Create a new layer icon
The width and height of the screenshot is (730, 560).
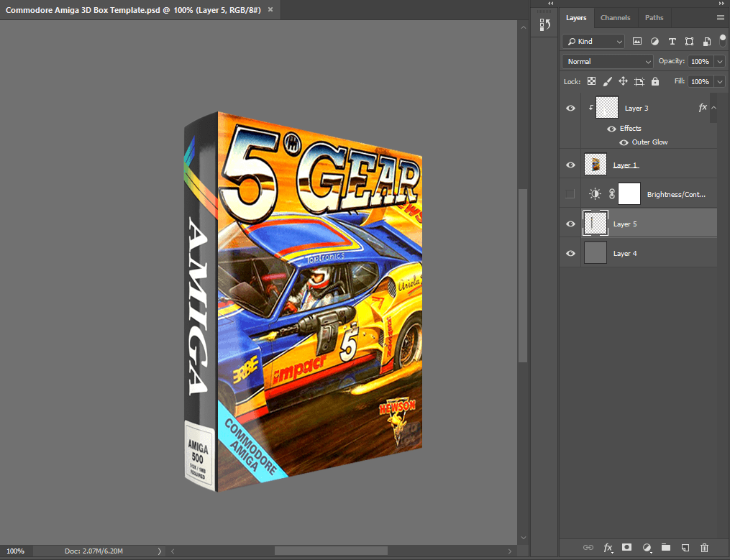[685, 548]
